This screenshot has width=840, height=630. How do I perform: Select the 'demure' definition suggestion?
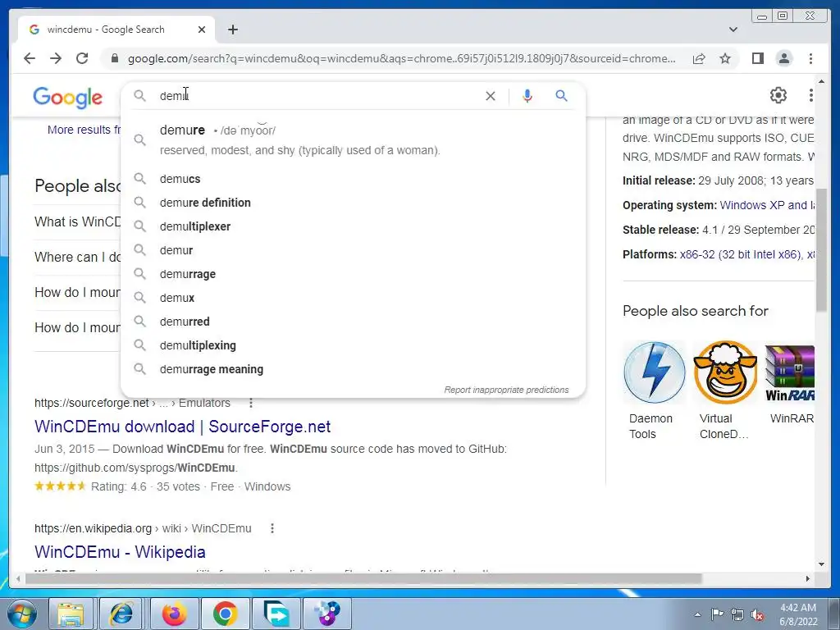click(353, 139)
